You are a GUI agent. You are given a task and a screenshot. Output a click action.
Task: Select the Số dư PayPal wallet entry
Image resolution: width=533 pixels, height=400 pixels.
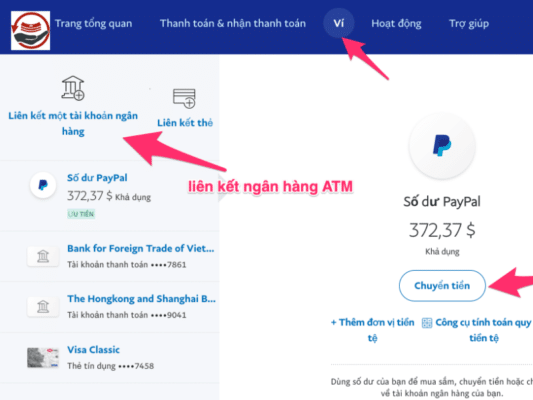coord(109,196)
